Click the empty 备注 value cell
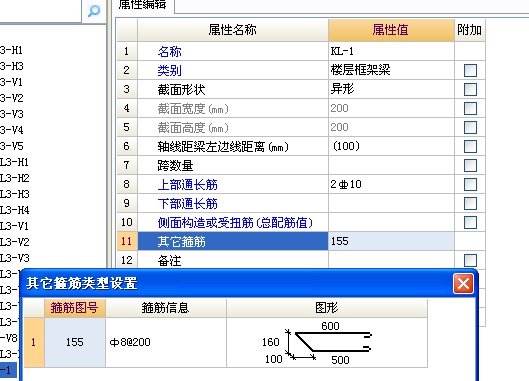 [391, 260]
